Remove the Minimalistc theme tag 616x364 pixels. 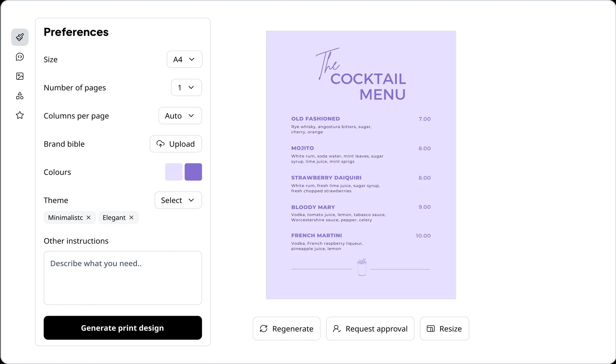point(89,218)
